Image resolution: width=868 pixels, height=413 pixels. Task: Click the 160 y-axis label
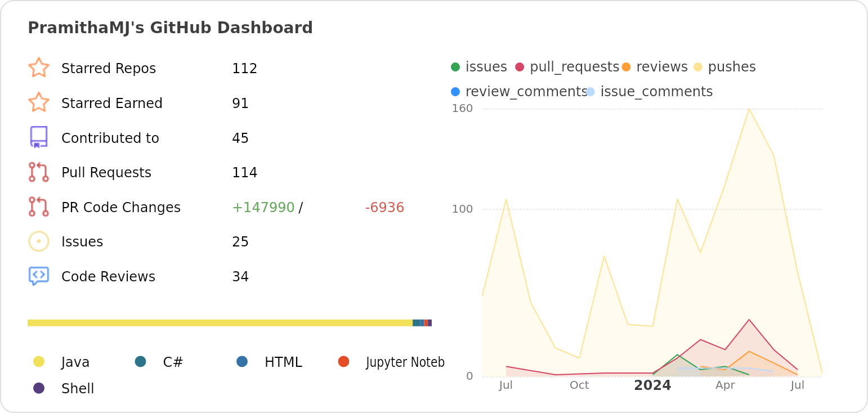462,108
